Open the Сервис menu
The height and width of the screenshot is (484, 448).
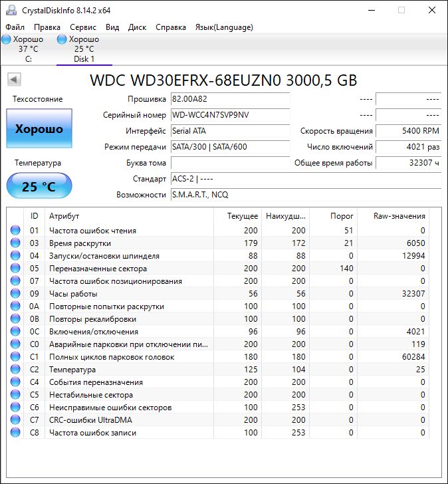(83, 27)
